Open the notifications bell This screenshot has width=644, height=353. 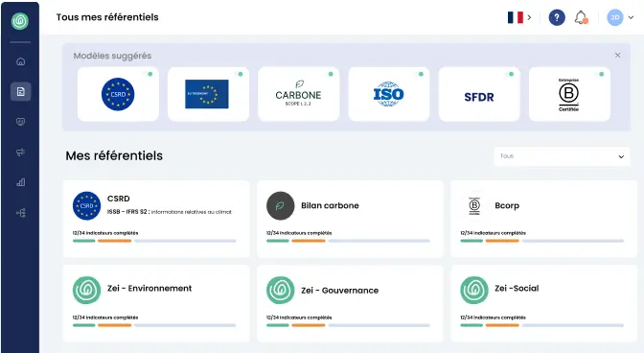pyautogui.click(x=581, y=17)
